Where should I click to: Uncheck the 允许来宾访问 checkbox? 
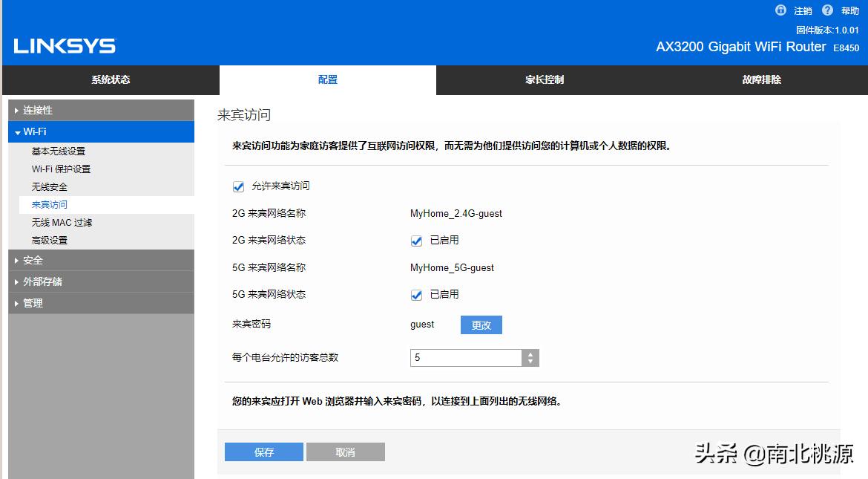[238, 186]
